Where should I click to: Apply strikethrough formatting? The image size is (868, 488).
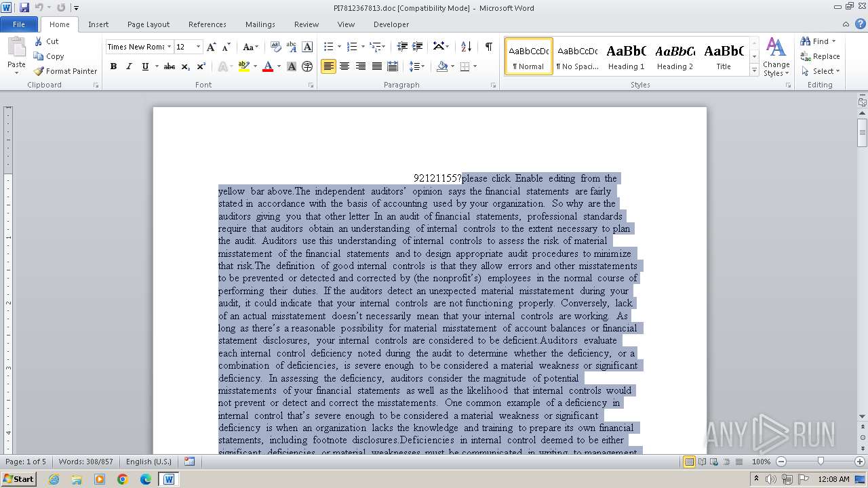170,66
